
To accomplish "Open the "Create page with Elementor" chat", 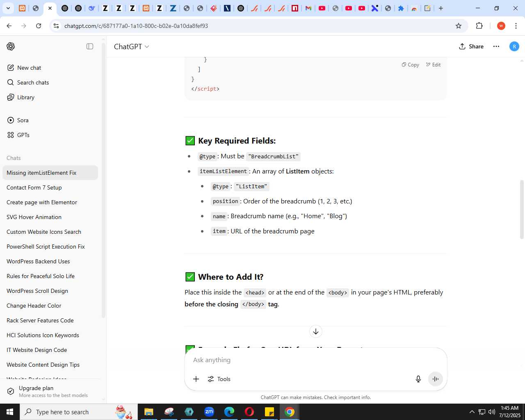I will tap(50, 202).
